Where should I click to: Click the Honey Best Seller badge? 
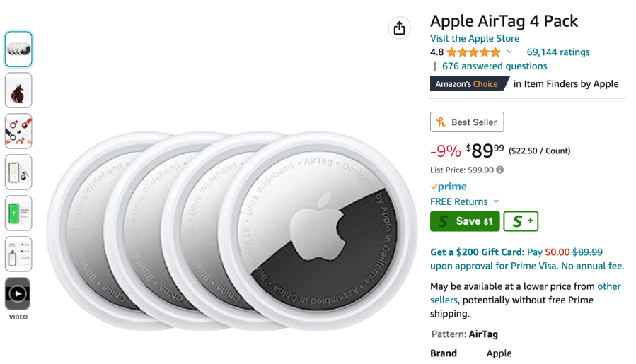coord(467,122)
